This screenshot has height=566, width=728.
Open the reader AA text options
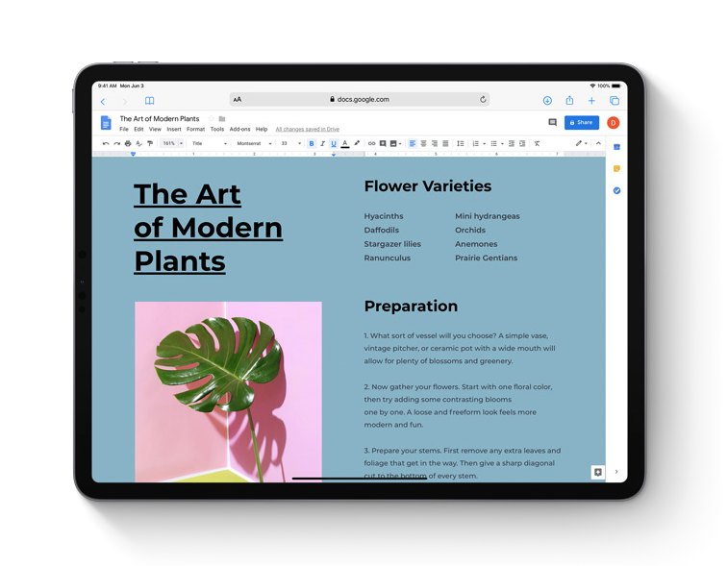pyautogui.click(x=238, y=99)
